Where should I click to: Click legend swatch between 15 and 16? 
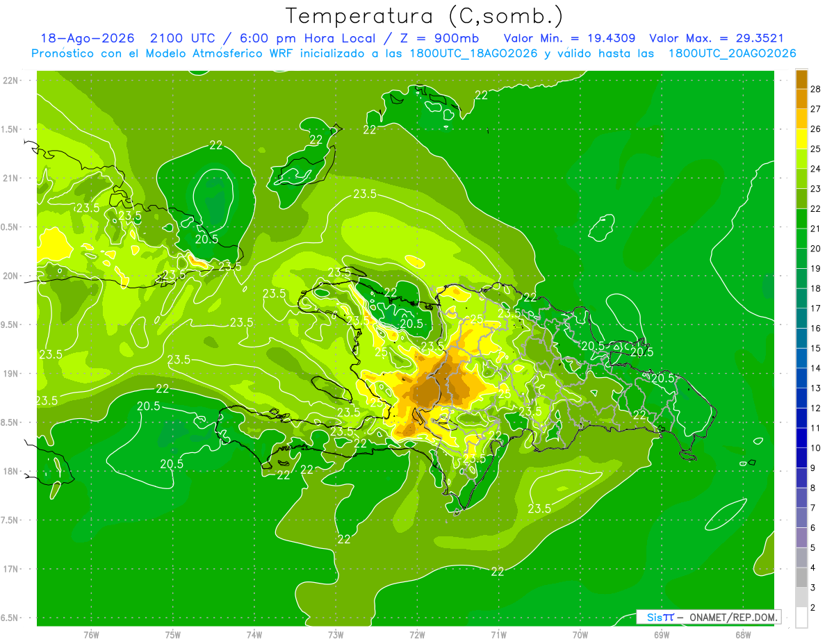[x=801, y=338]
